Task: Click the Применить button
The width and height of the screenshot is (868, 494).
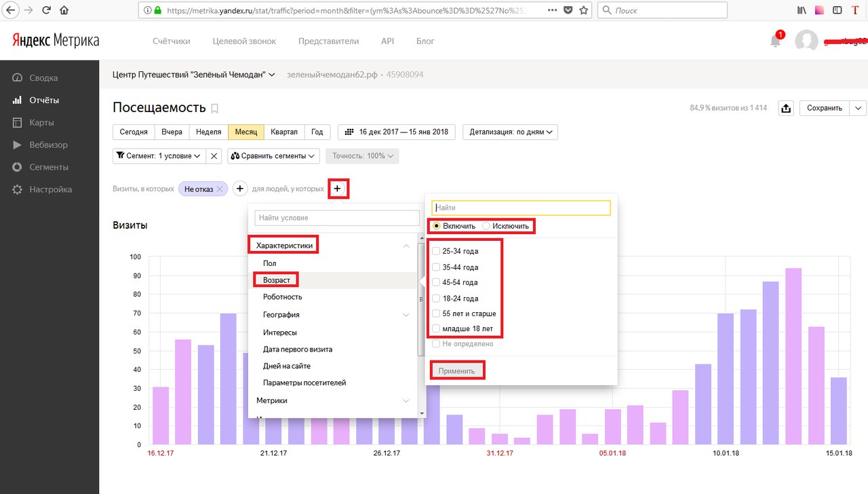Action: [x=457, y=371]
